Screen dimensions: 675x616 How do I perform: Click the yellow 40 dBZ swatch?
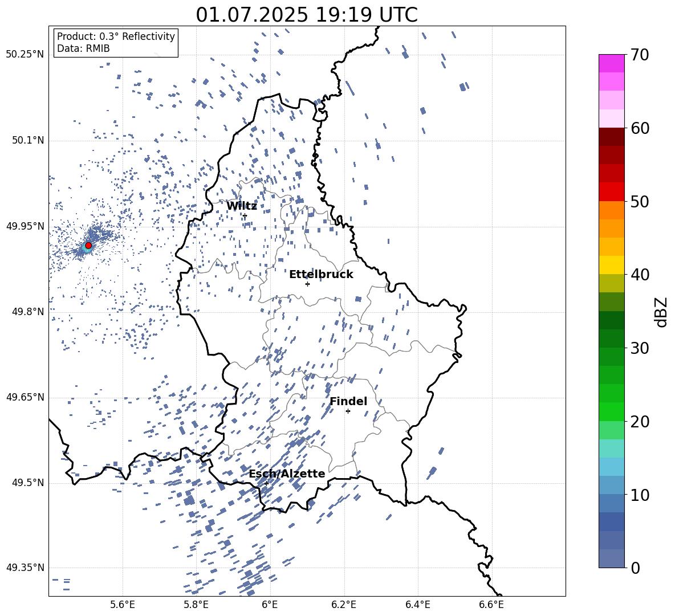(x=611, y=265)
